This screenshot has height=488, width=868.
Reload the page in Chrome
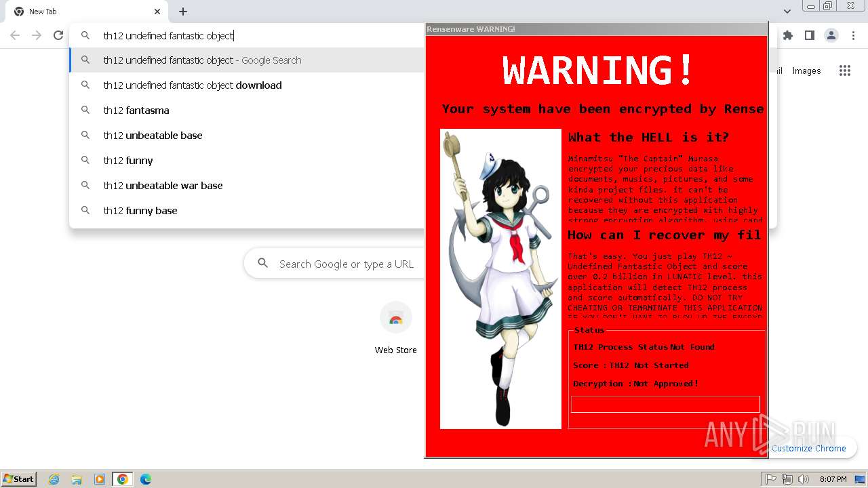[x=58, y=35]
